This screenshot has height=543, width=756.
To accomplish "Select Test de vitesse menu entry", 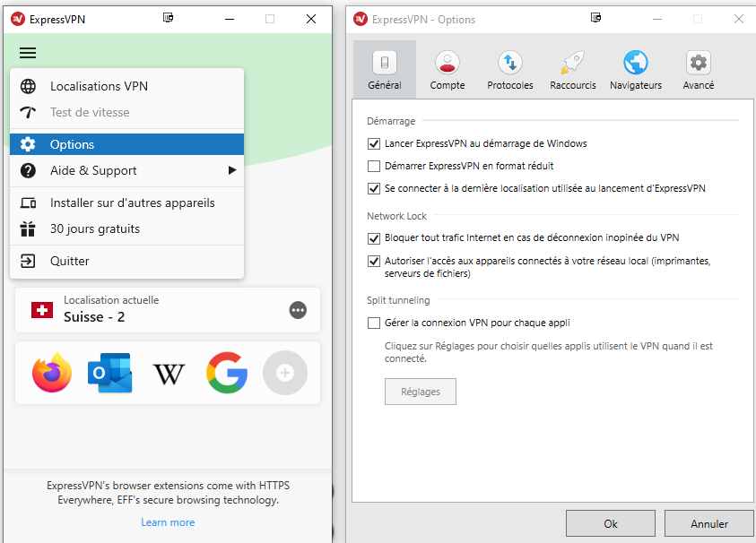I will 126,112.
